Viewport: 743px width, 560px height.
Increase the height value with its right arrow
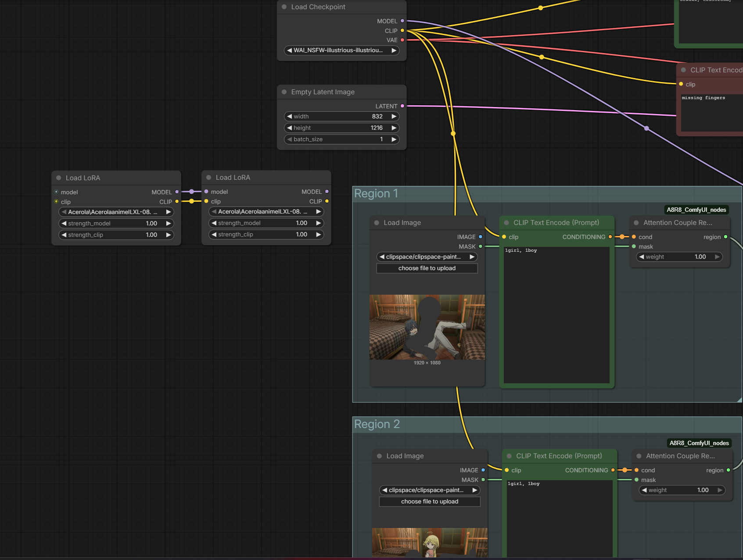click(x=394, y=128)
